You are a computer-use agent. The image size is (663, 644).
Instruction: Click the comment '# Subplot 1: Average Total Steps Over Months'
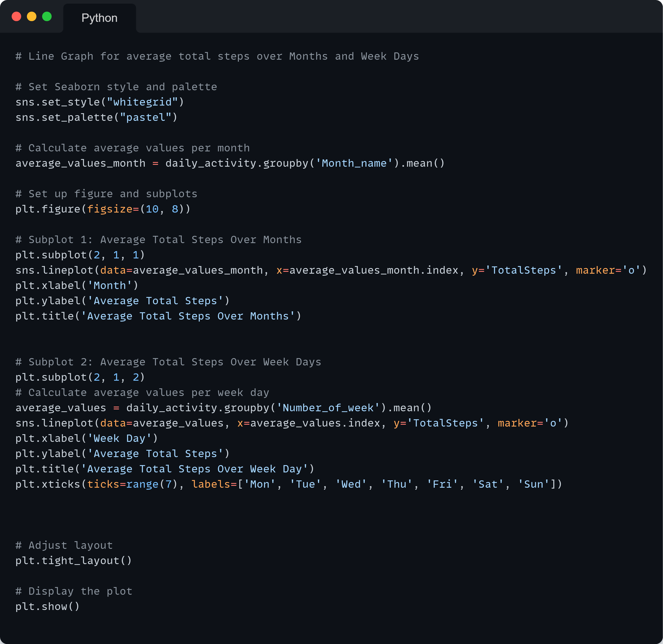159,240
